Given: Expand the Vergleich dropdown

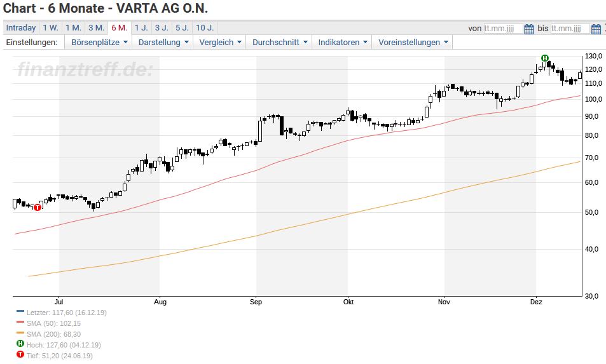Looking at the screenshot, I should coord(220,43).
